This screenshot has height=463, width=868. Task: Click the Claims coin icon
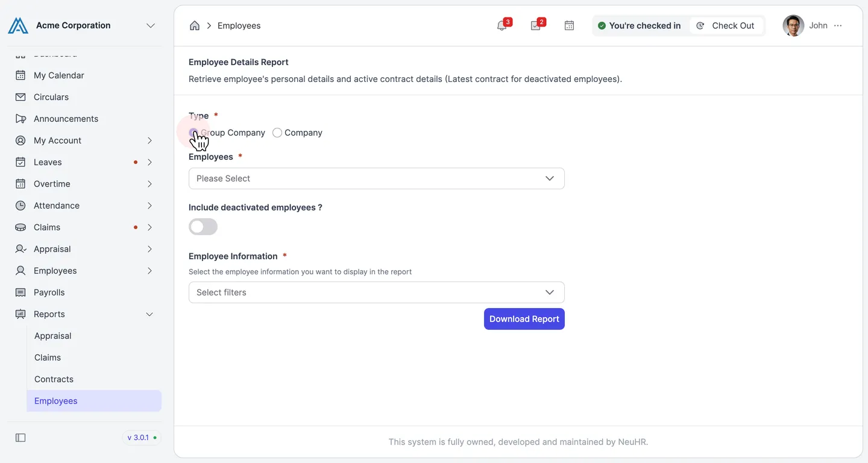click(20, 227)
